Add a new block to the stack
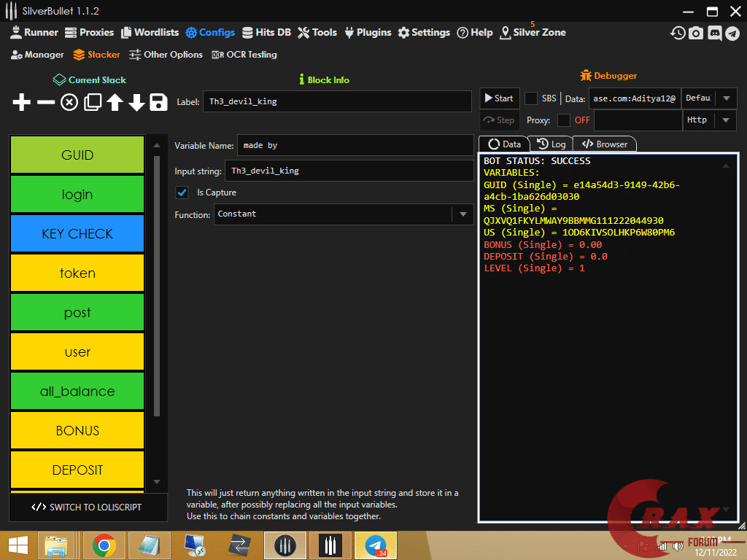 [x=21, y=102]
